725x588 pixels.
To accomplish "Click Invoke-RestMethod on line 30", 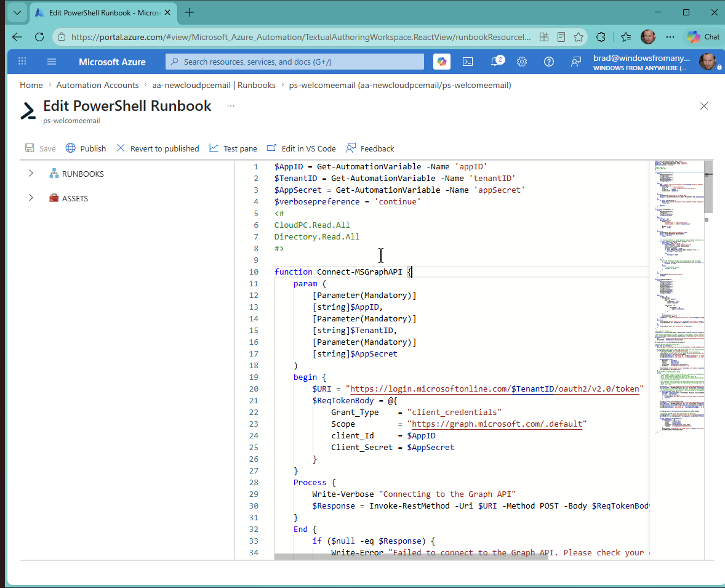I will [409, 506].
